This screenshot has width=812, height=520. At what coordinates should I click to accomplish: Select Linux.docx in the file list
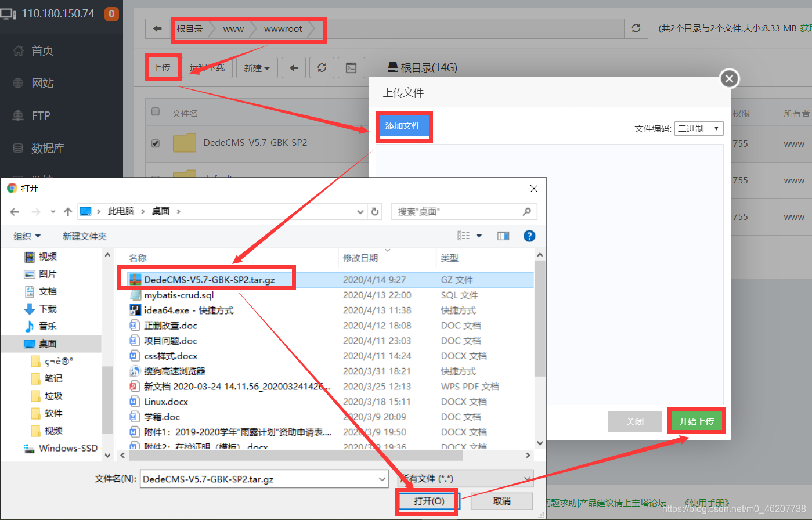pyautogui.click(x=166, y=402)
